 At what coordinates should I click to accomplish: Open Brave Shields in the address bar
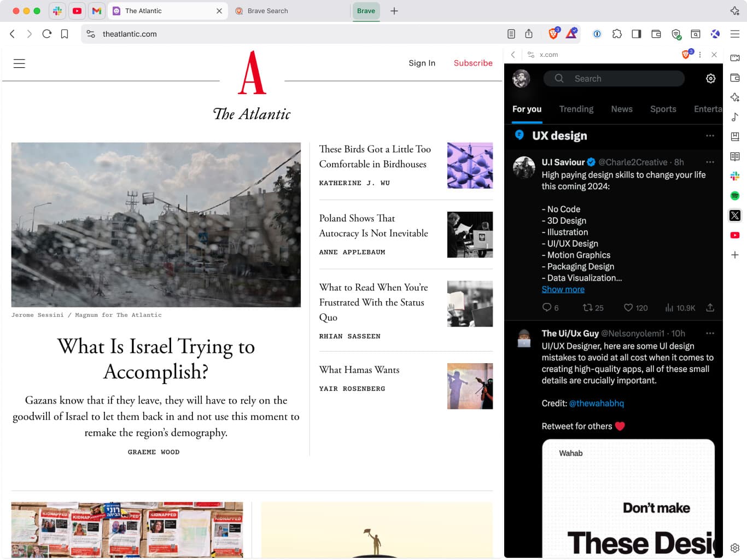click(553, 34)
